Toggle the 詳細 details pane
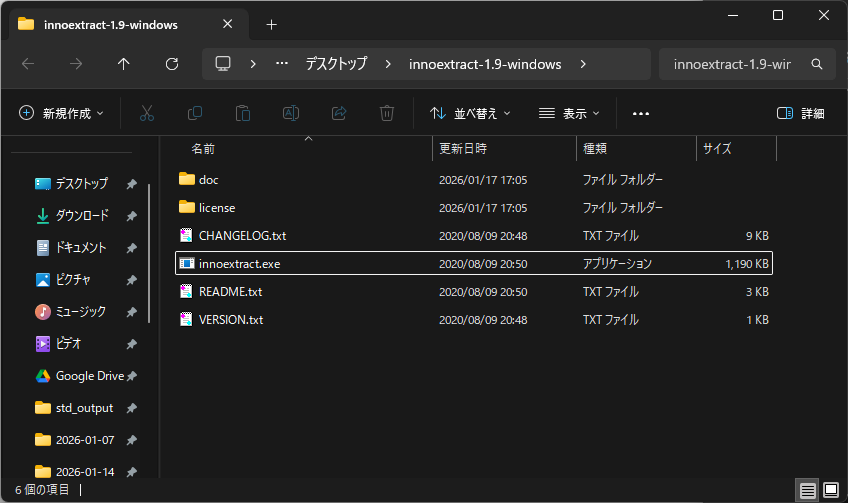Screen dimensions: 848x503 pos(801,113)
